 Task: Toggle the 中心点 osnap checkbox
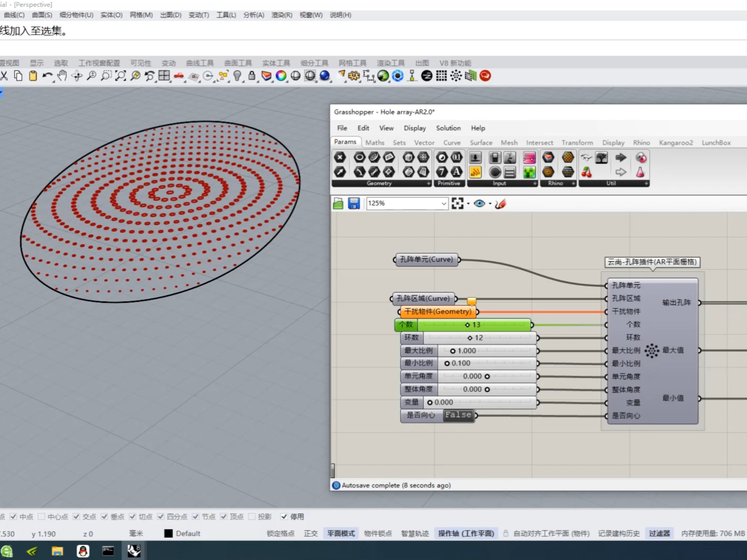pyautogui.click(x=41, y=516)
